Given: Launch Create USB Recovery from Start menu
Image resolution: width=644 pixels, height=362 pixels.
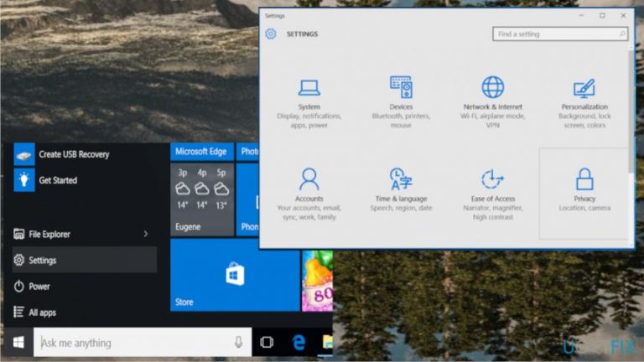Looking at the screenshot, I should [x=61, y=154].
